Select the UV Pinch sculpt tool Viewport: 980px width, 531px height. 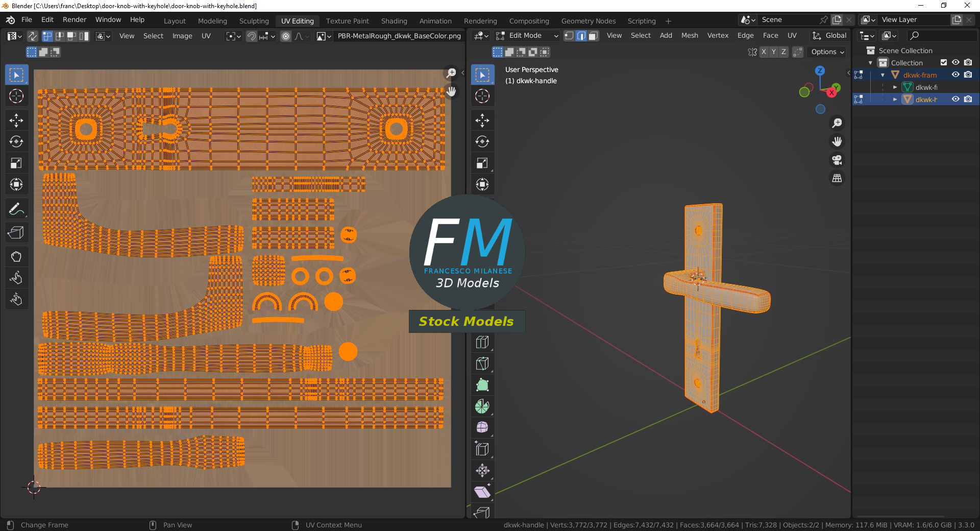coord(16,299)
